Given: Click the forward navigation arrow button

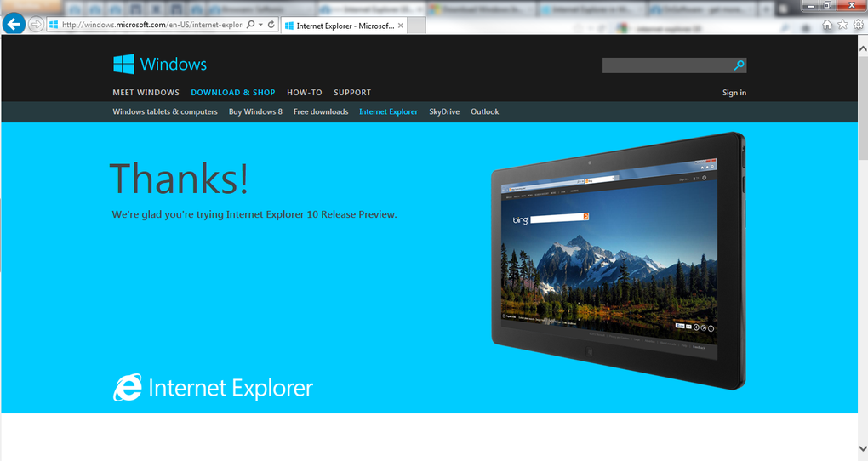Looking at the screenshot, I should tap(36, 25).
